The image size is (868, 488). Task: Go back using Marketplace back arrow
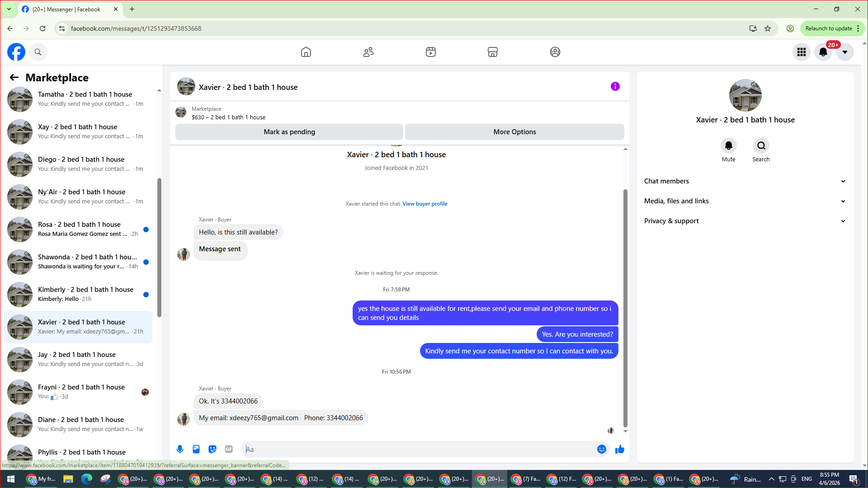(14, 78)
